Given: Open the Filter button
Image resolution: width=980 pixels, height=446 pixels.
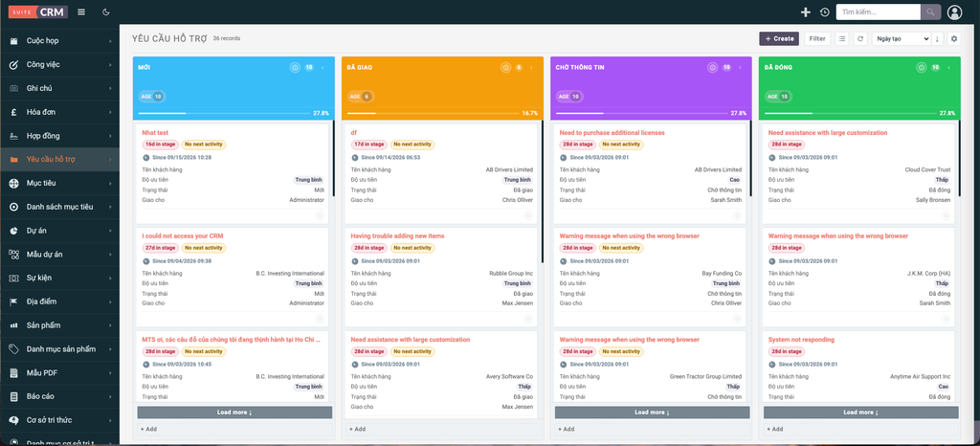Looking at the screenshot, I should tap(817, 38).
